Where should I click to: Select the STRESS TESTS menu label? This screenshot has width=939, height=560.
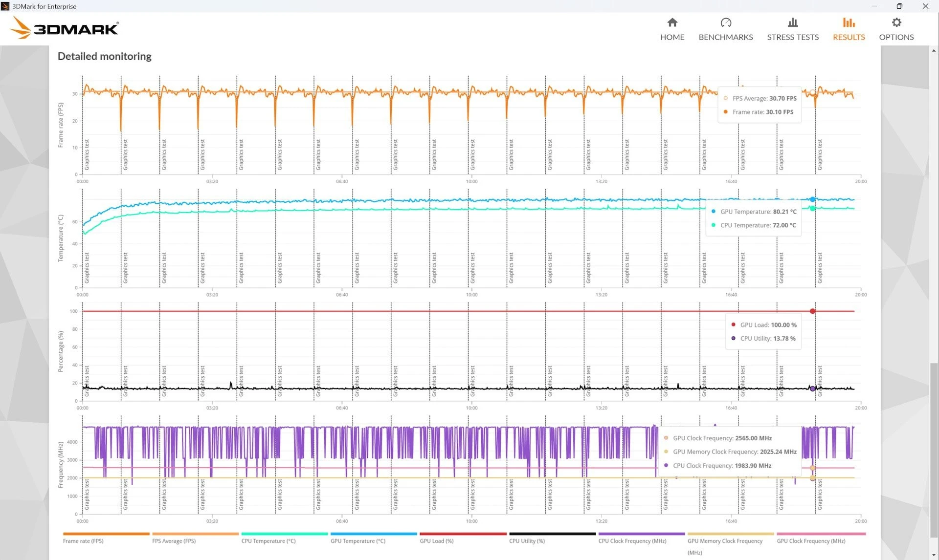click(792, 37)
